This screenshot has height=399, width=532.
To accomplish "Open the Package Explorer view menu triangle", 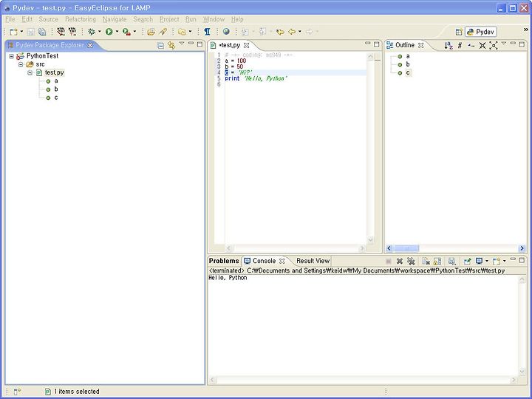I will (x=182, y=44).
